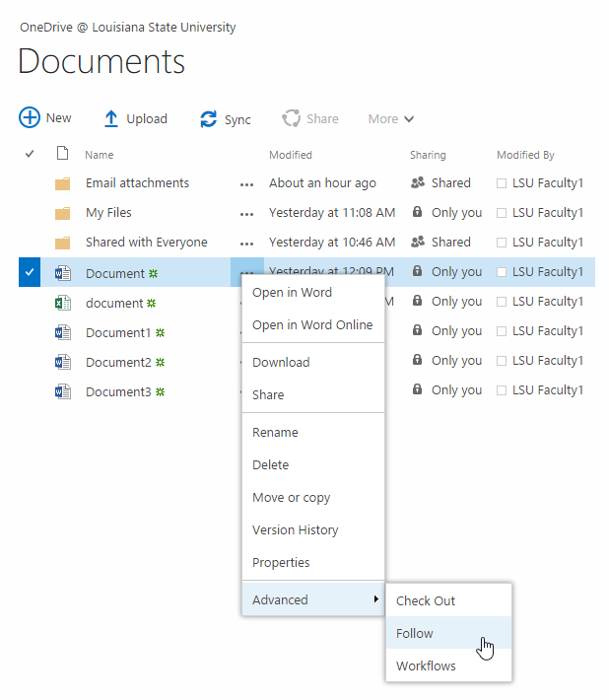Viewport: 609px width, 700px height.
Task: Tick presence box in Document1 row
Action: [x=502, y=331]
